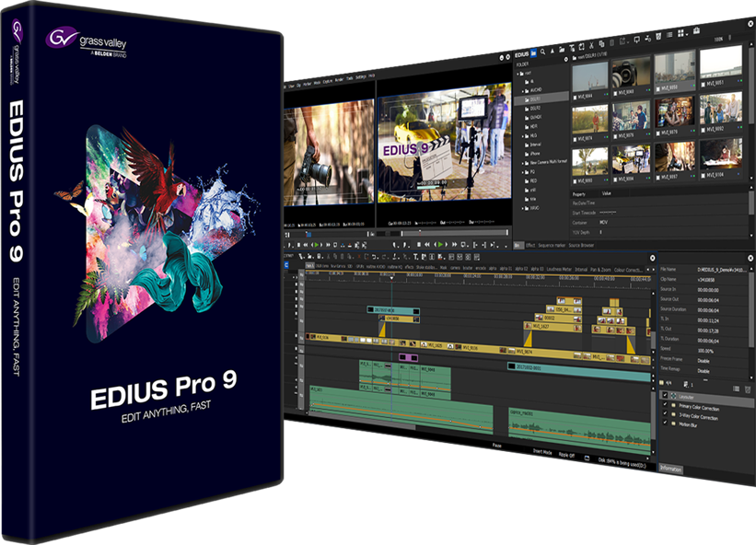756x545 pixels.
Task: Click the blue sequence icon left of timeline tabs
Action: [x=286, y=265]
